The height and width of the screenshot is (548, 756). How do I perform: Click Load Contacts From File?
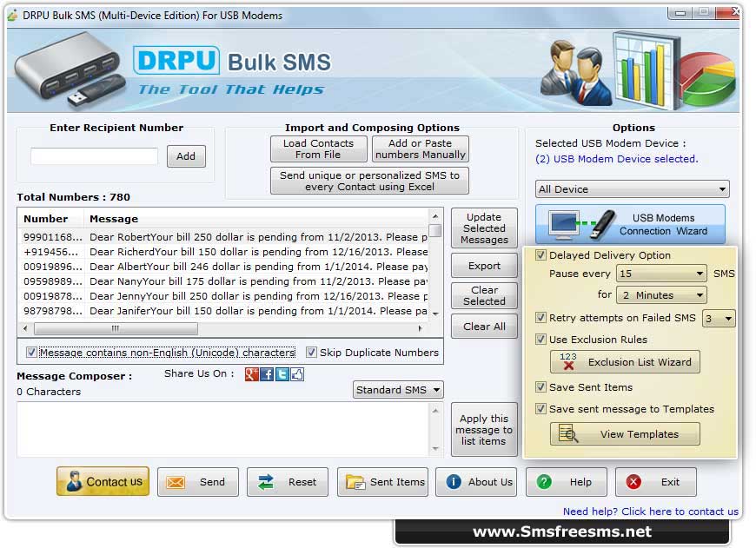point(317,148)
